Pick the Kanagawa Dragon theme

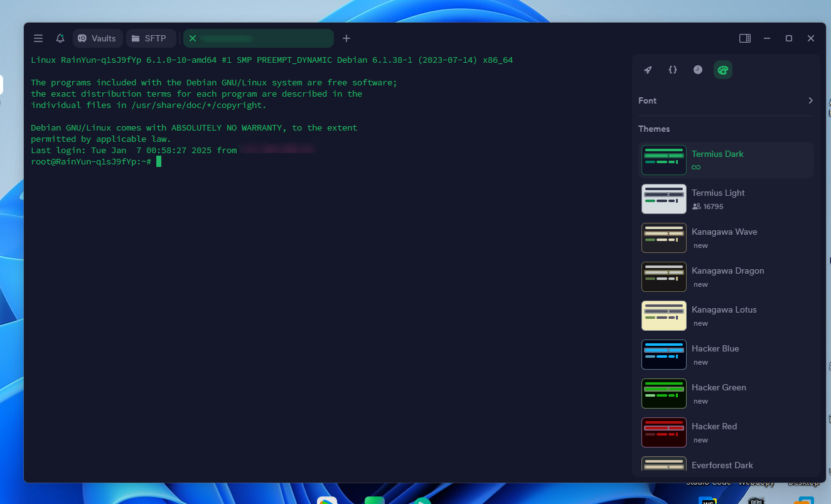pos(726,277)
